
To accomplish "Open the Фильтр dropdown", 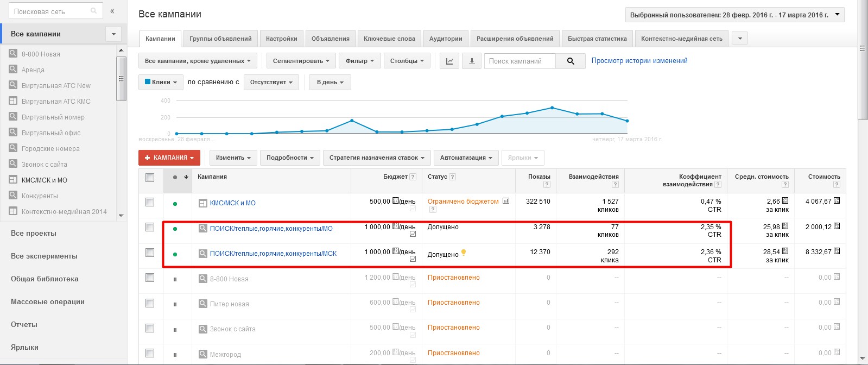I will pyautogui.click(x=359, y=61).
